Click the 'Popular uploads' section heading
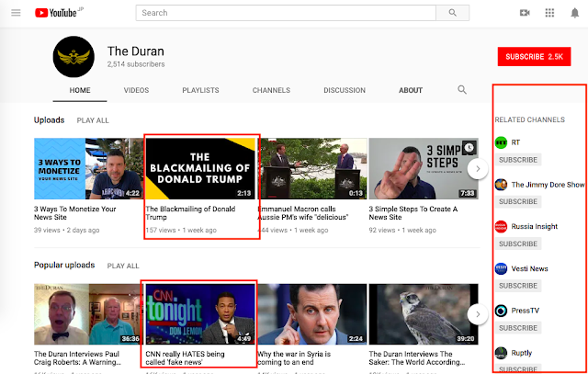 (64, 266)
